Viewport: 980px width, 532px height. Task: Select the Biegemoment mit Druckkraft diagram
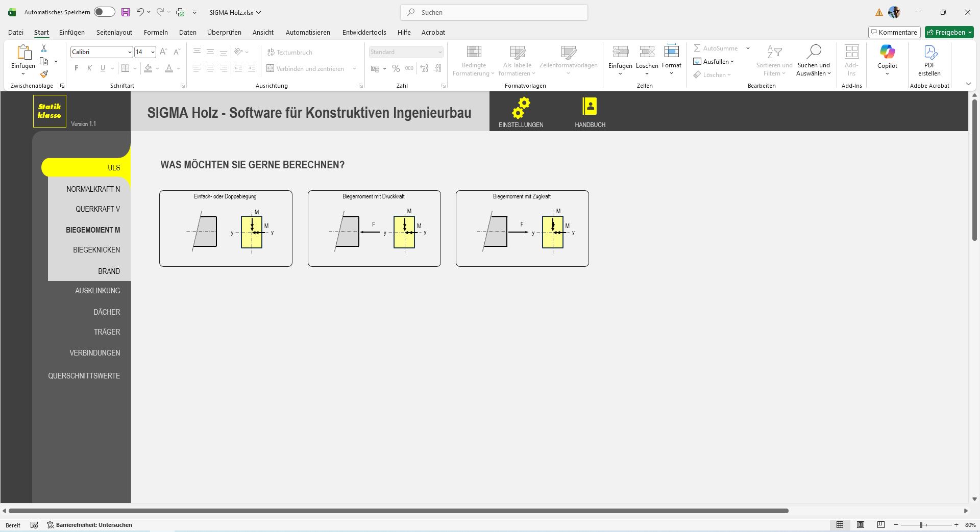pyautogui.click(x=374, y=229)
